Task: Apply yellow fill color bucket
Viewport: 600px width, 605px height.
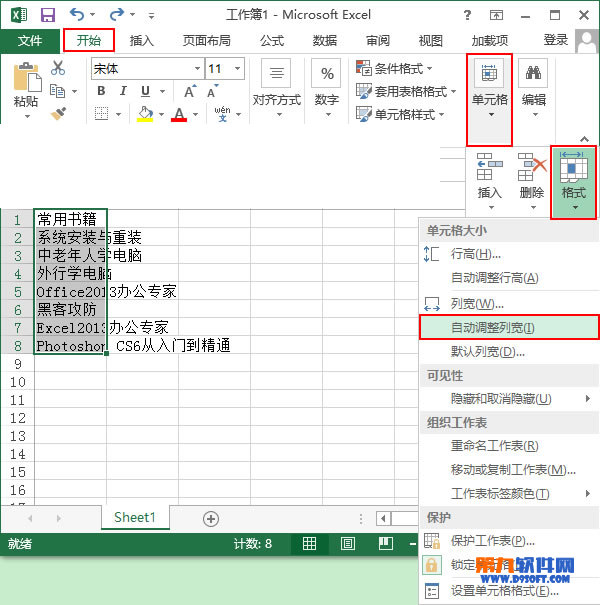Action: tap(145, 114)
